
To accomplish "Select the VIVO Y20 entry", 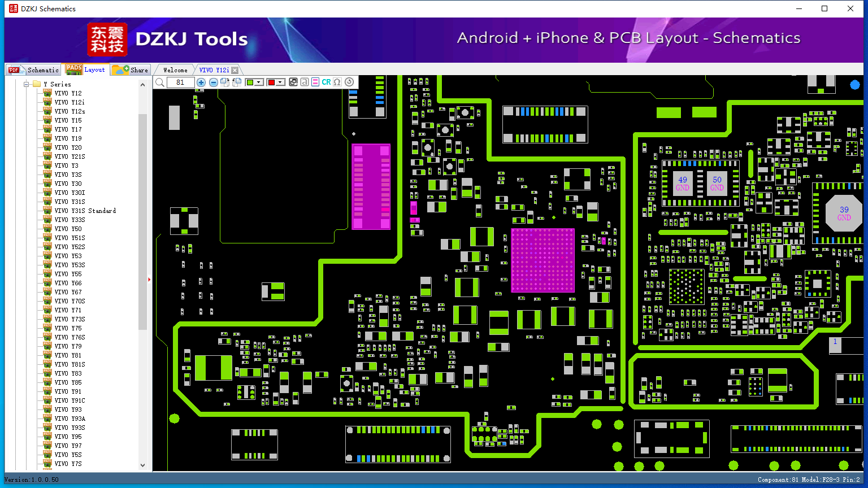I will 68,147.
